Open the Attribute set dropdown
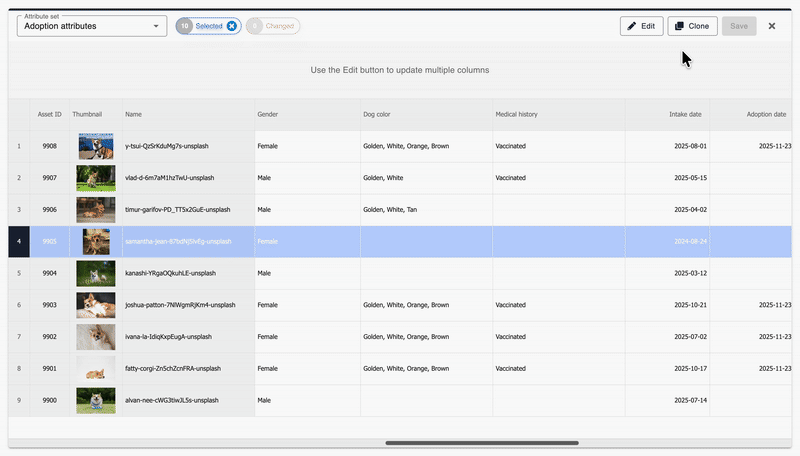800x456 pixels. point(92,26)
